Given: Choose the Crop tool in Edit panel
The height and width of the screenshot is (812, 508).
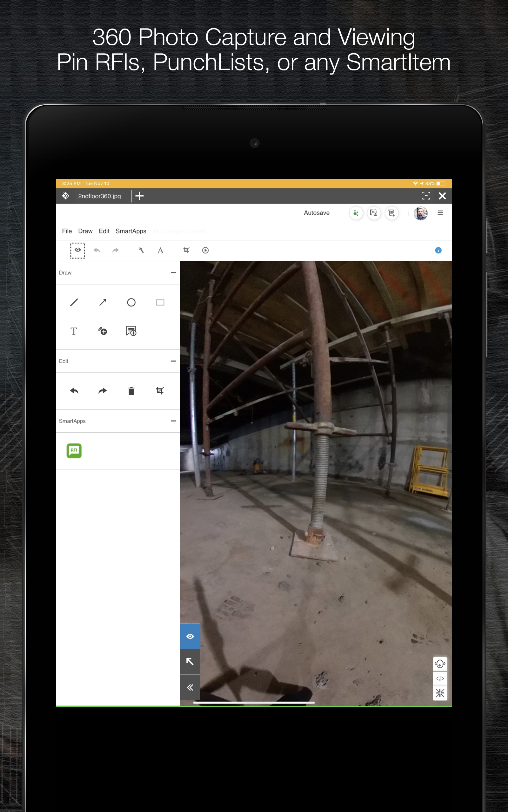Looking at the screenshot, I should tap(160, 390).
